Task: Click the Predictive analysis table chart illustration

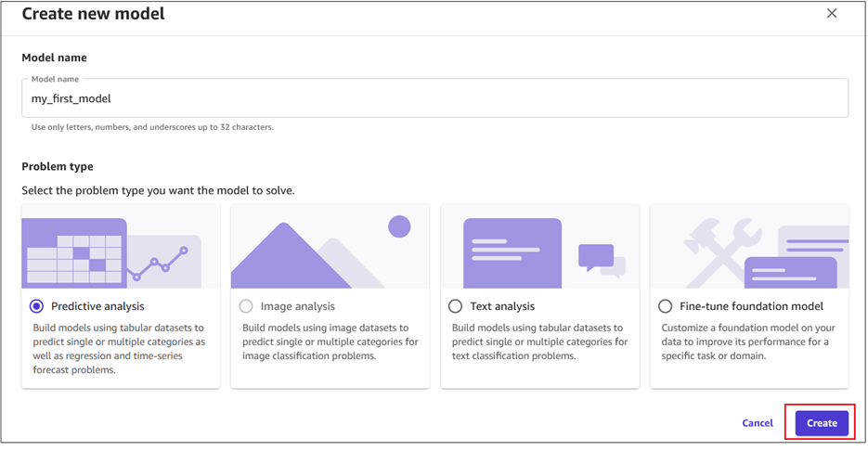Action: tap(74, 252)
